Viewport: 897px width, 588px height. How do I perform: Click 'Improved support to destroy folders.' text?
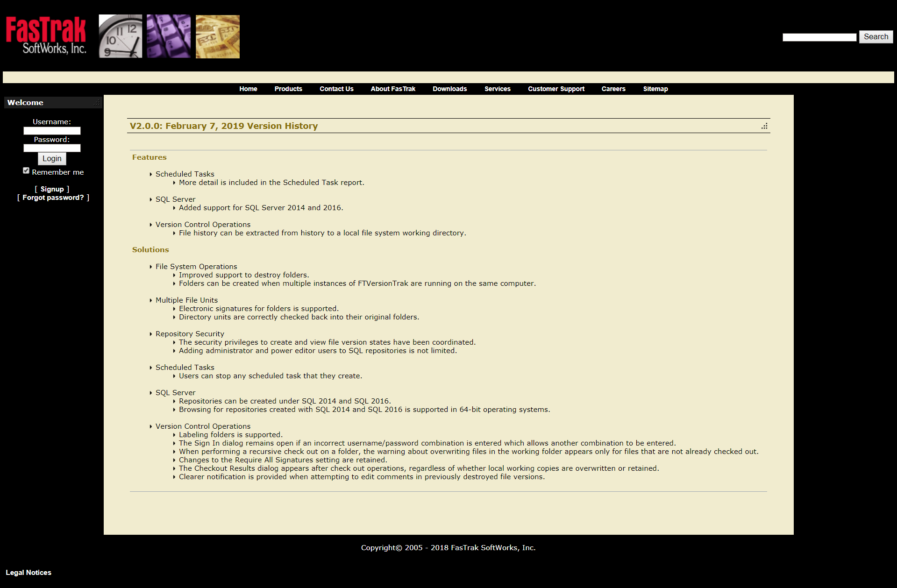click(x=244, y=275)
